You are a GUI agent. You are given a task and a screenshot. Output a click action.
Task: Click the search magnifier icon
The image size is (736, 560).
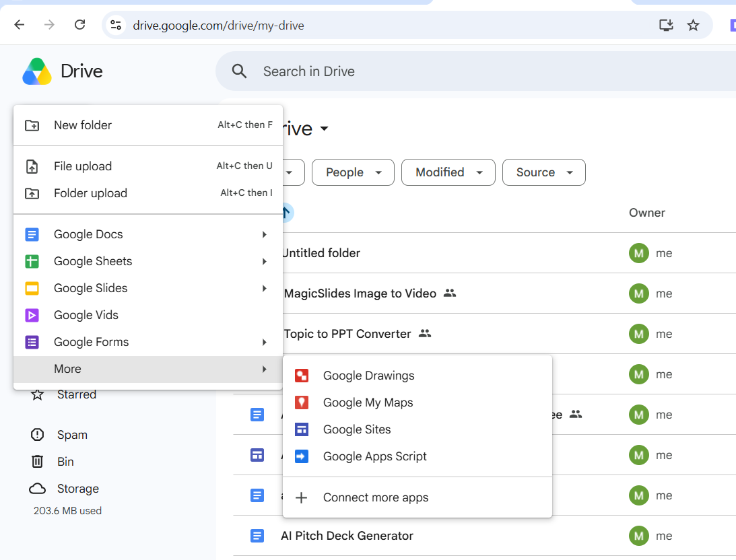tap(239, 71)
